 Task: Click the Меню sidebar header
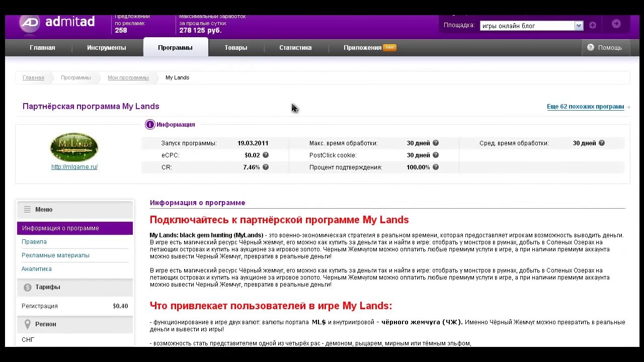click(75, 210)
